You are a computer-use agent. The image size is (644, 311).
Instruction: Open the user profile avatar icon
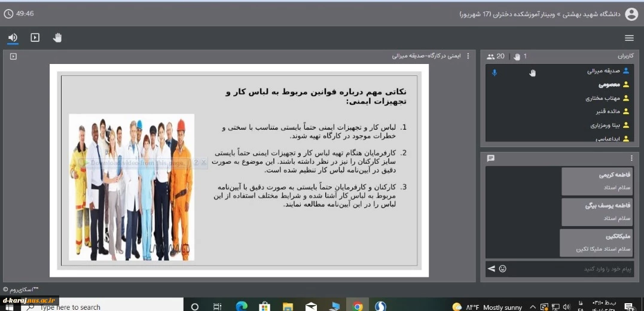pos(631,14)
